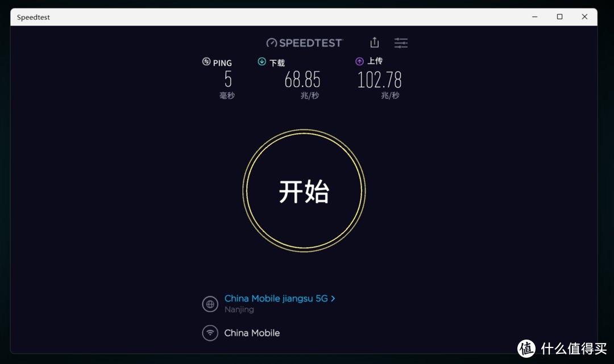Click the ping value 5
Screen dimensions: 614x364
click(x=227, y=80)
